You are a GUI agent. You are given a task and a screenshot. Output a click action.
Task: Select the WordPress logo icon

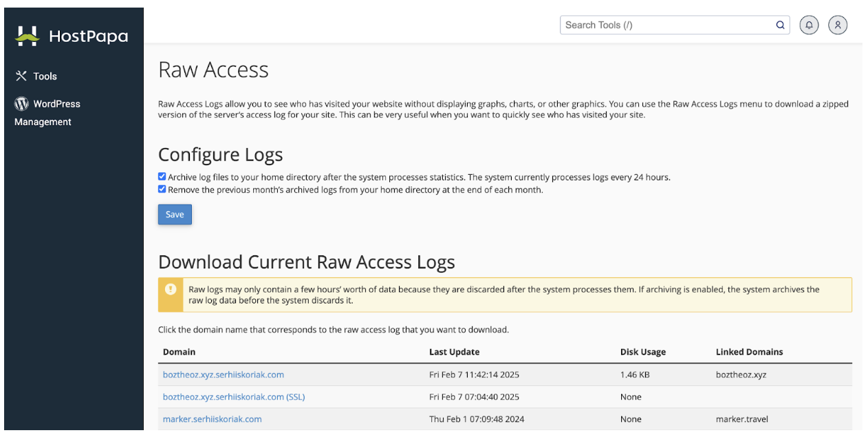(21, 103)
